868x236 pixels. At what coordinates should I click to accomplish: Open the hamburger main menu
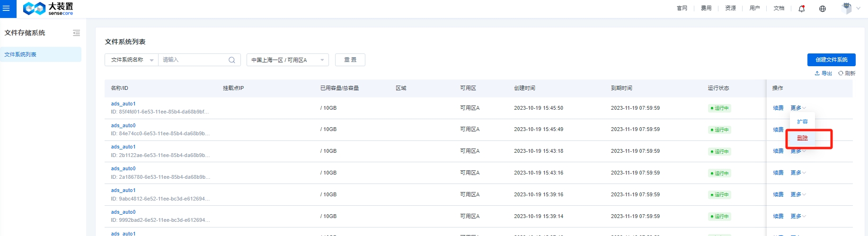click(7, 9)
